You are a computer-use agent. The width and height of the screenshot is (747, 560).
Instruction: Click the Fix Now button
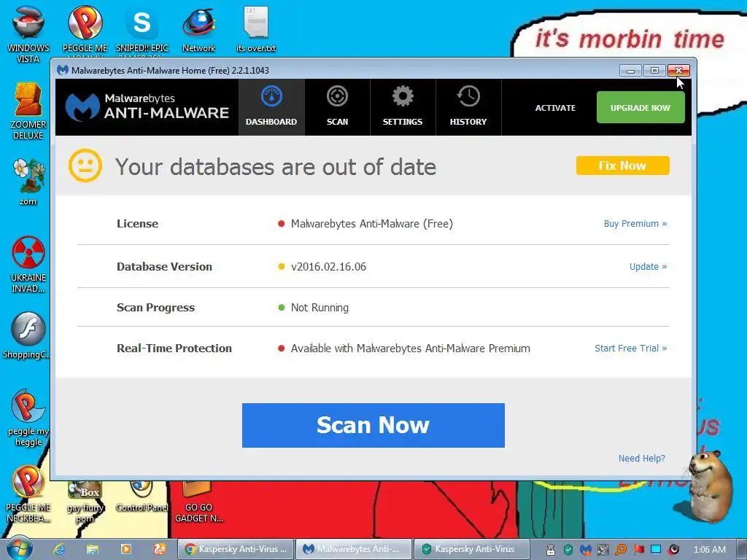click(623, 166)
